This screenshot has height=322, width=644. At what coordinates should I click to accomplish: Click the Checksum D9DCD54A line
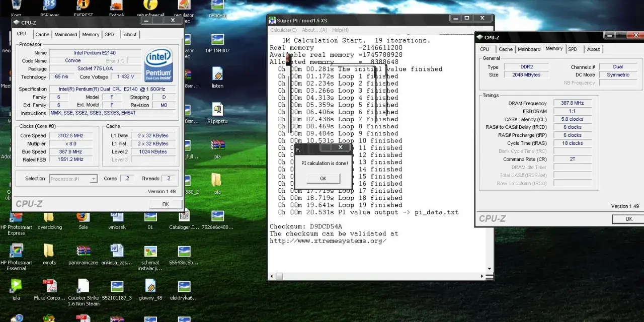(306, 226)
